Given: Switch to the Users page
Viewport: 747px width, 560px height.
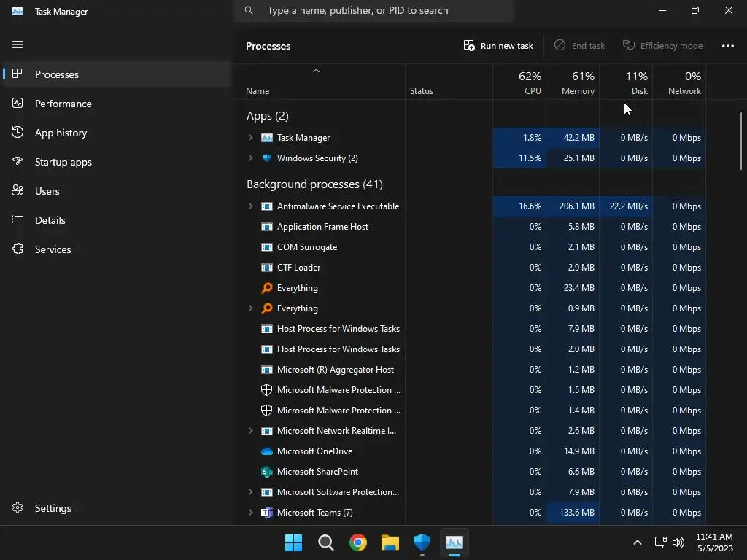Looking at the screenshot, I should tap(116, 191).
